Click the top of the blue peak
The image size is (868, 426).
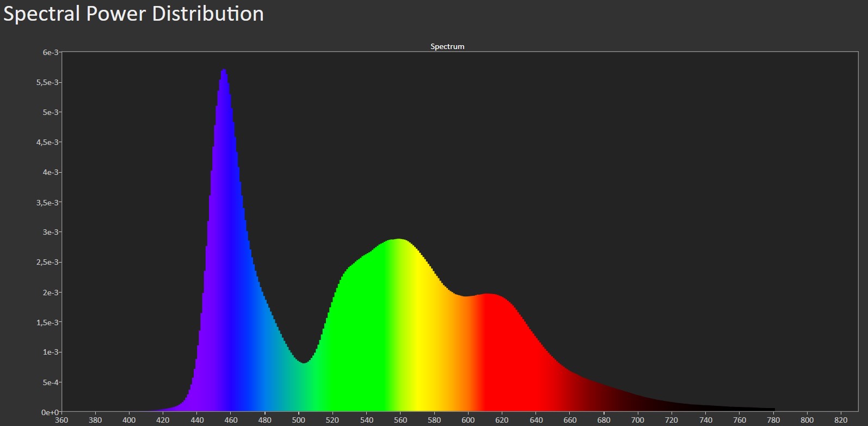click(x=224, y=70)
